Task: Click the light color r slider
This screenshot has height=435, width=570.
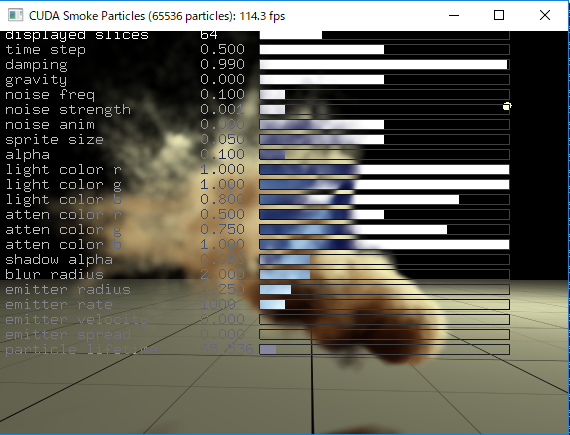Action: point(385,170)
